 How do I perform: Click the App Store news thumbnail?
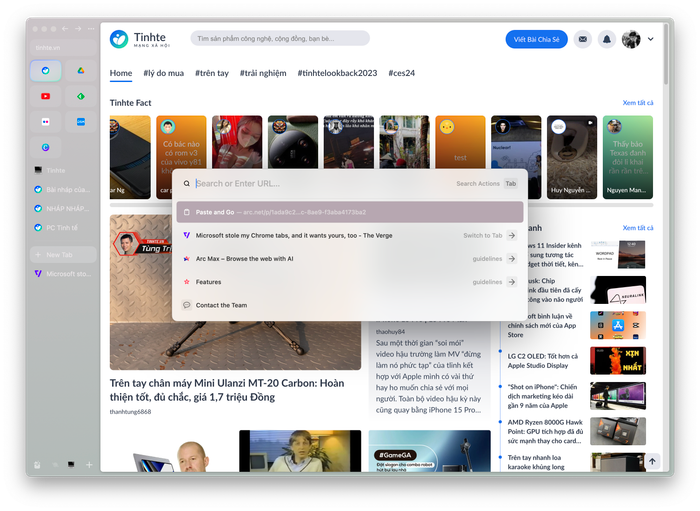click(618, 325)
